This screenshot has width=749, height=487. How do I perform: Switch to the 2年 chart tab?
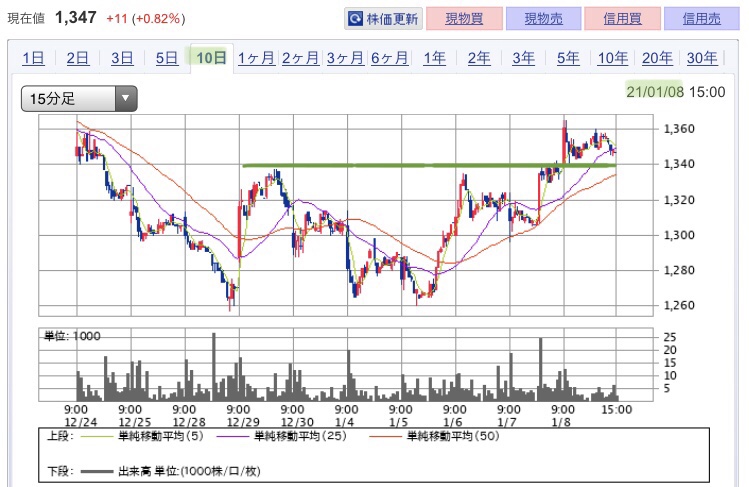(x=479, y=58)
